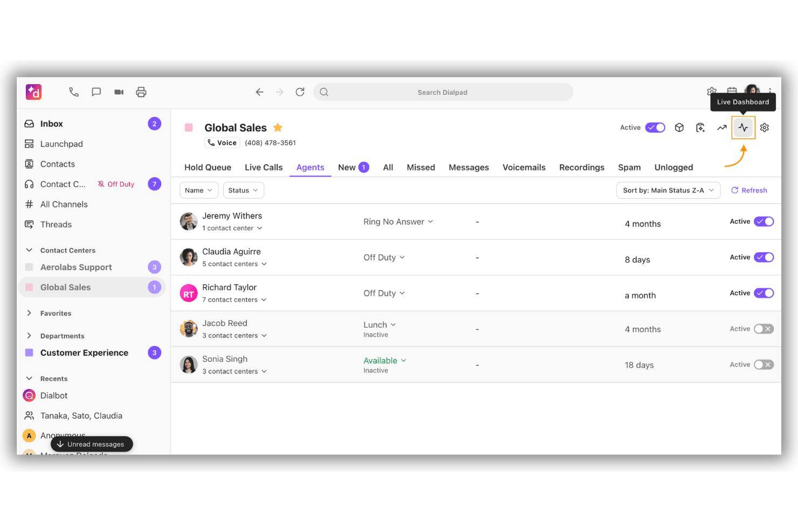Open the Voicemails tab
The height and width of the screenshot is (532, 798).
coord(524,168)
